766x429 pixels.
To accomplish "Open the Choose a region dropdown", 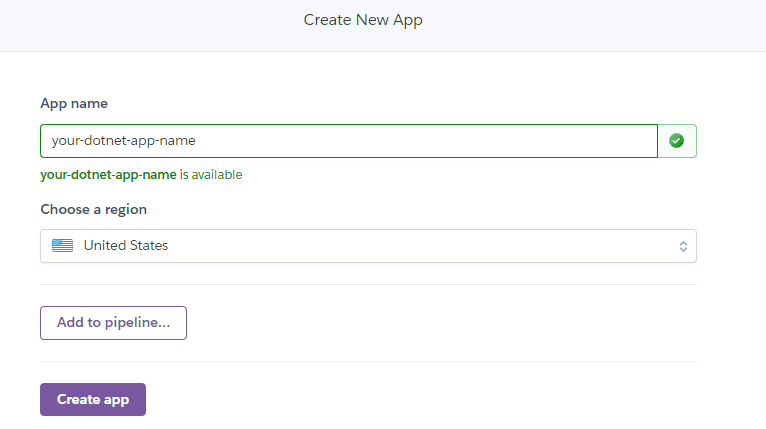I will pyautogui.click(x=368, y=246).
